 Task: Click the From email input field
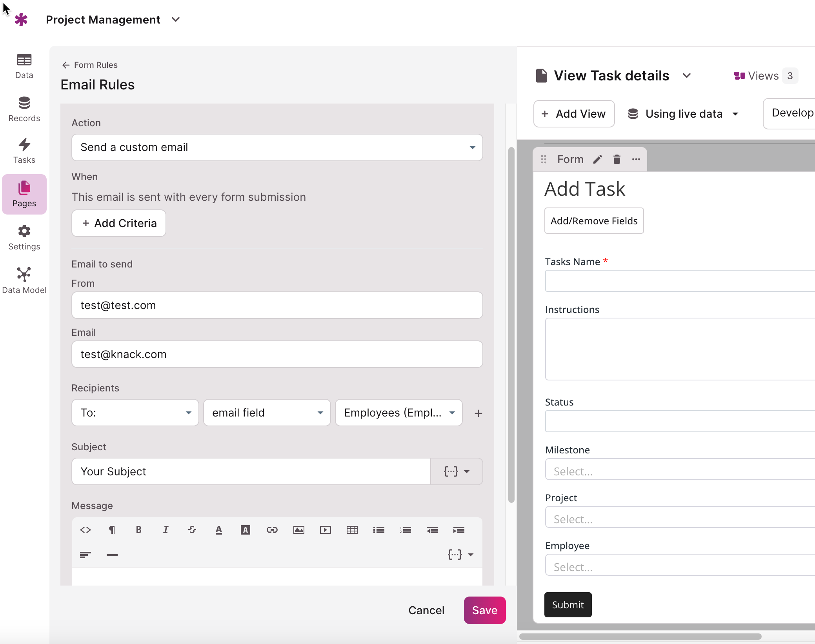[277, 305]
